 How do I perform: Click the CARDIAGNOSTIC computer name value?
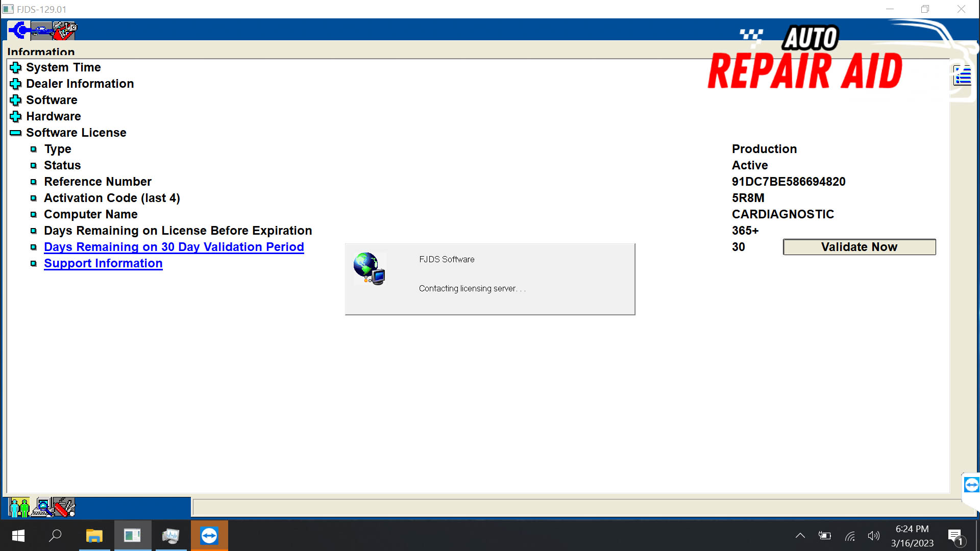pyautogui.click(x=783, y=214)
